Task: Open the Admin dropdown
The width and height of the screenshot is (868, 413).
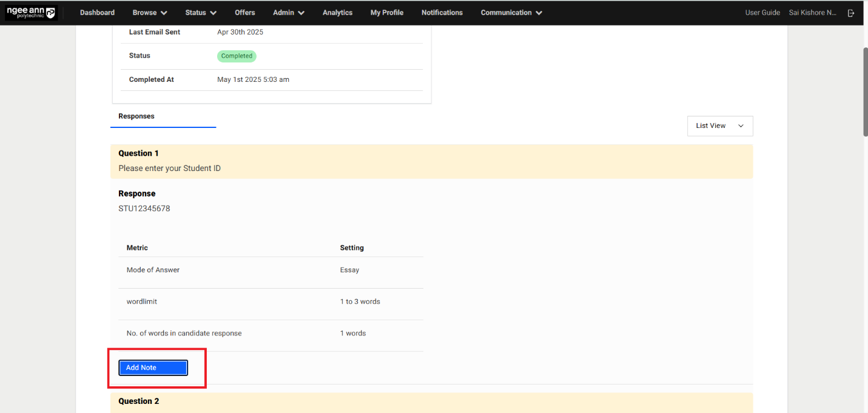Action: tap(289, 13)
